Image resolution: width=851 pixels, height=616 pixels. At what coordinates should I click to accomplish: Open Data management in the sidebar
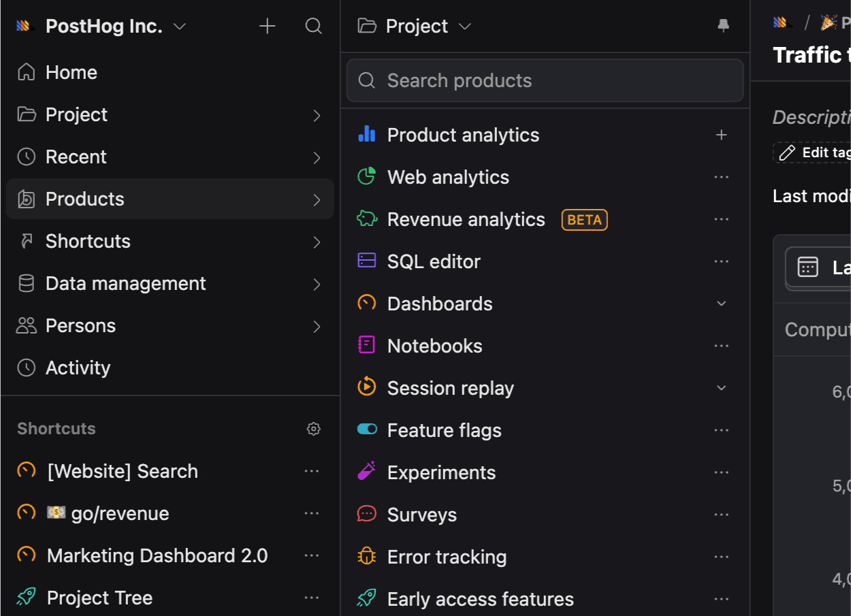point(170,283)
